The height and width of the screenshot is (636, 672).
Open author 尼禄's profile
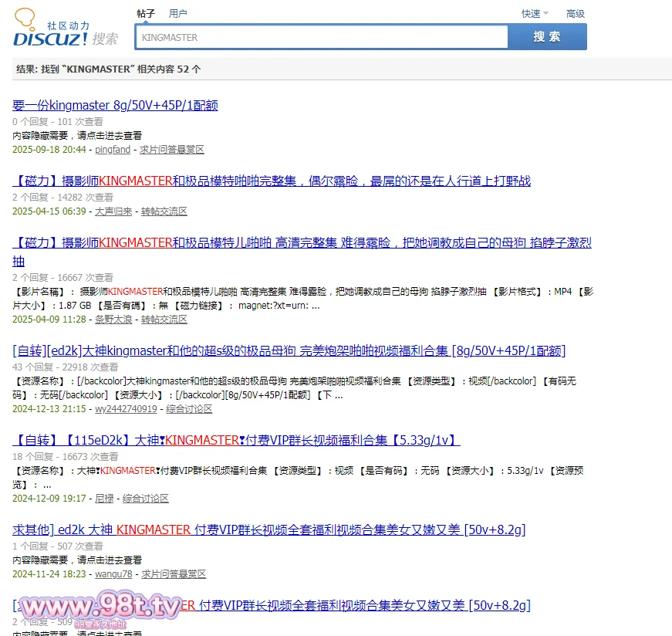pos(104,498)
